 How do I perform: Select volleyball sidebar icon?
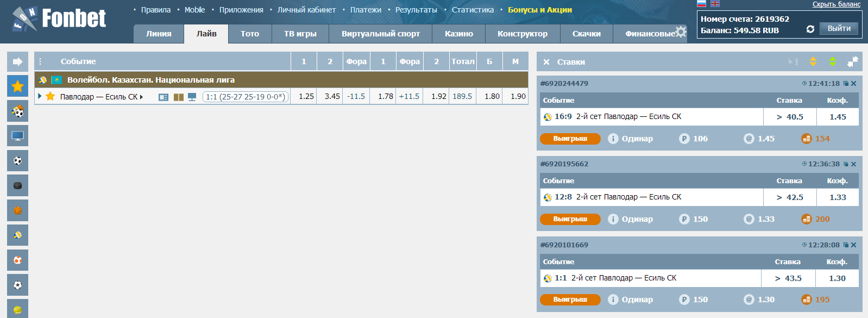[x=17, y=235]
